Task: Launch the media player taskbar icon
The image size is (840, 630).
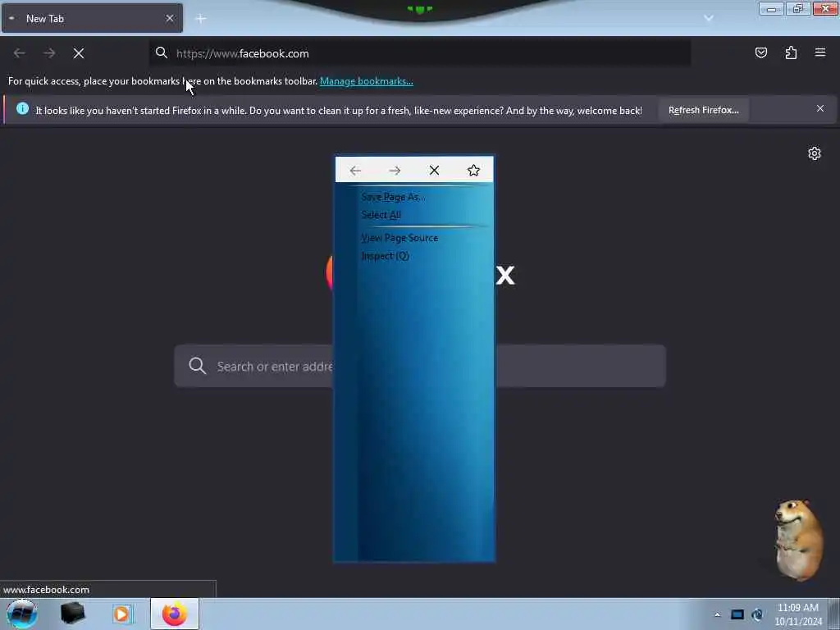Action: tap(121, 614)
